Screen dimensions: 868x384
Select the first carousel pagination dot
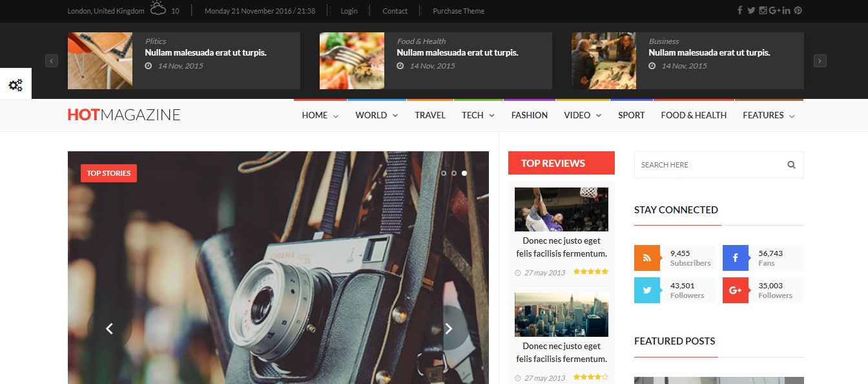pyautogui.click(x=444, y=173)
